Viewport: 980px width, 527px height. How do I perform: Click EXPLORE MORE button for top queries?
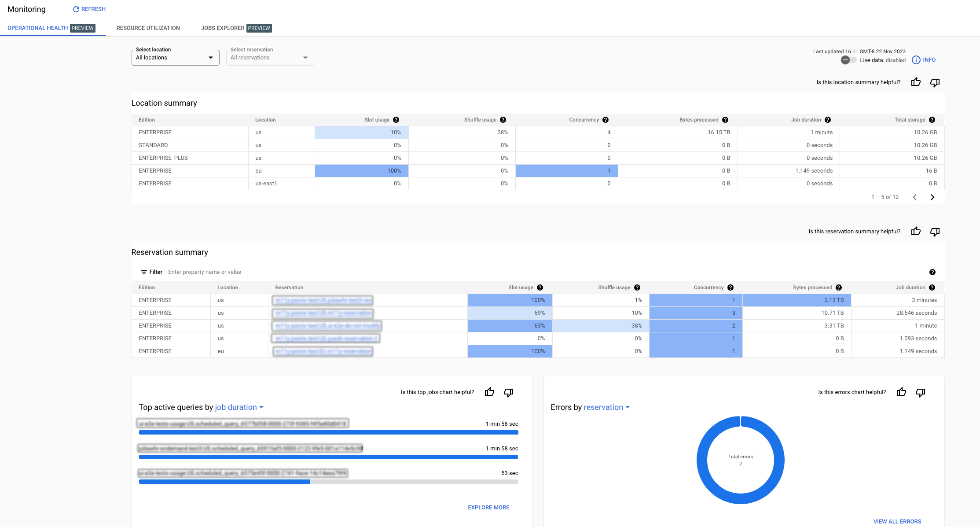point(488,507)
